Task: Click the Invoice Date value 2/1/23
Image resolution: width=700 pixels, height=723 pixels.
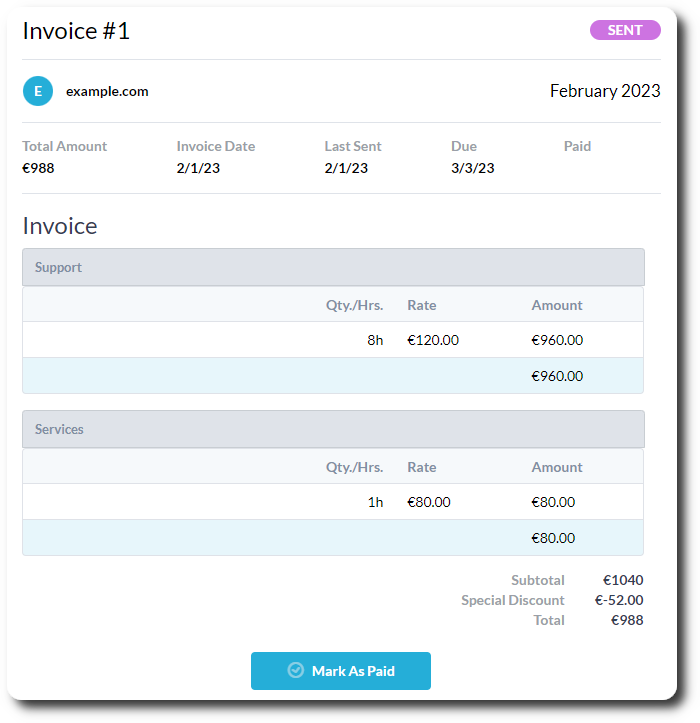Action: coord(198,168)
